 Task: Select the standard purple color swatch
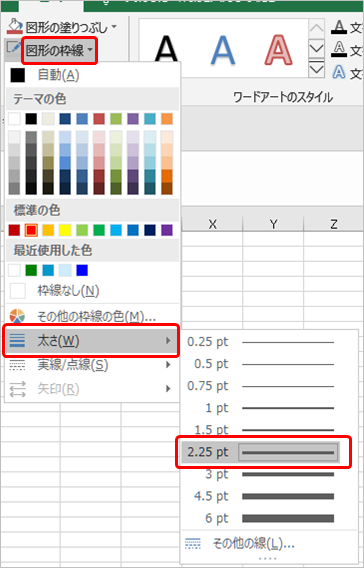point(167,230)
